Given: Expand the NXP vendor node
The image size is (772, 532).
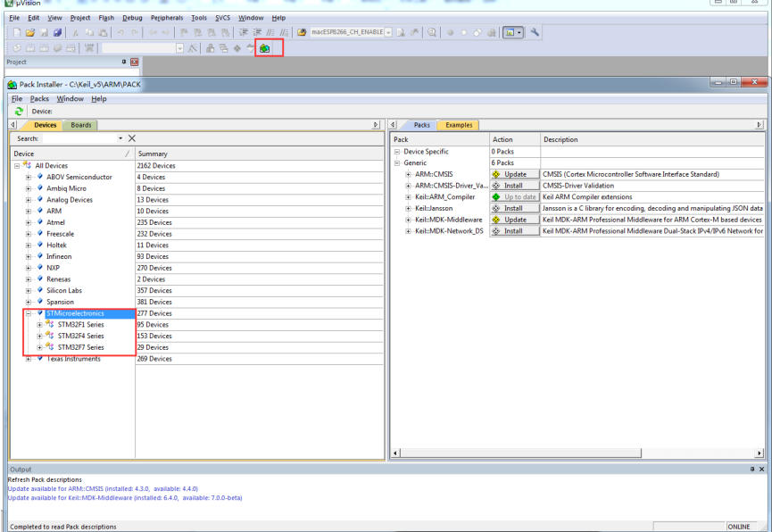Looking at the screenshot, I should (28, 268).
